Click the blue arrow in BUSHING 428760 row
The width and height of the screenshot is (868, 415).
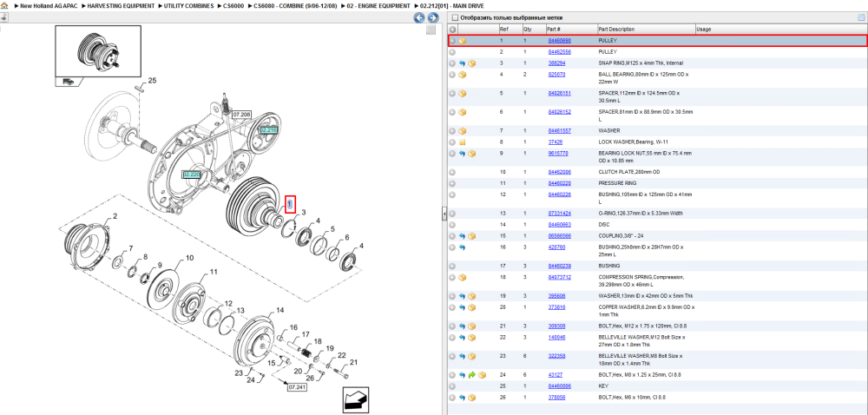[x=463, y=247]
